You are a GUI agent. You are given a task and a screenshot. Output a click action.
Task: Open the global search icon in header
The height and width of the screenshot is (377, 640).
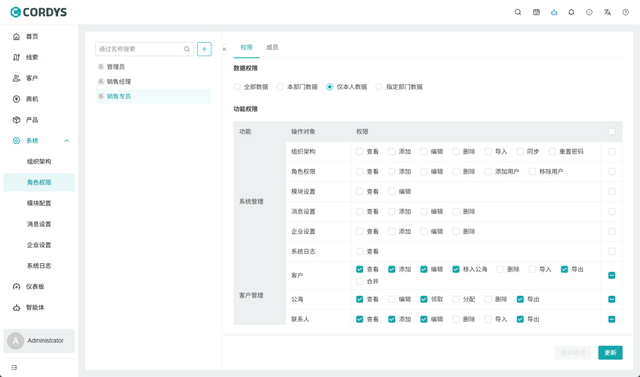point(518,12)
